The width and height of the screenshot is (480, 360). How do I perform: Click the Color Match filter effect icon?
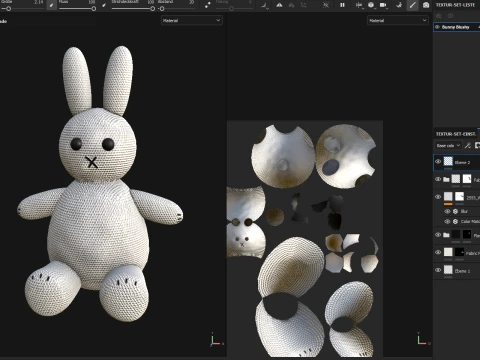pos(455,221)
